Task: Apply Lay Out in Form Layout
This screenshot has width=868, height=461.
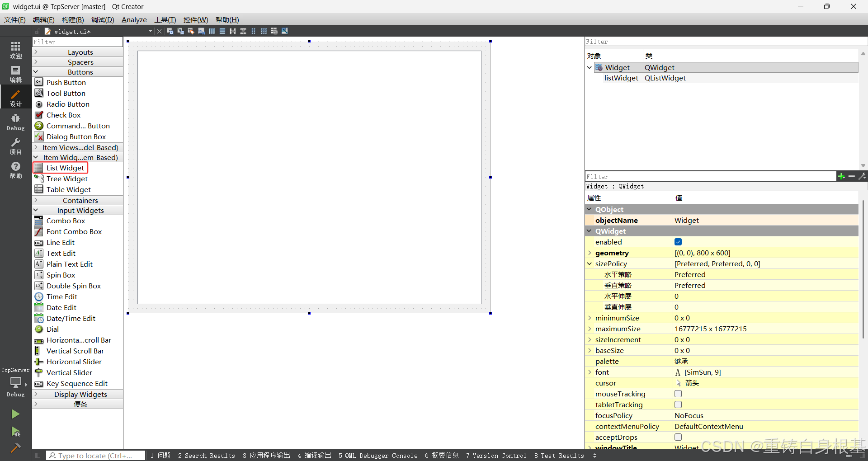Action: pos(253,31)
